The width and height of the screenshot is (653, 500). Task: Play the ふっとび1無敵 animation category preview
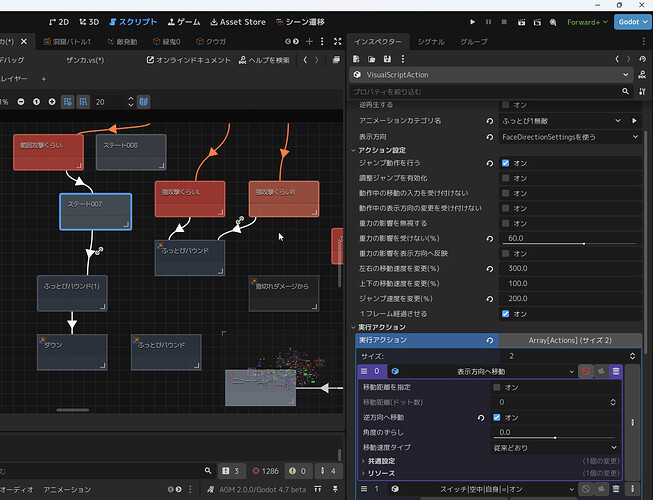[x=634, y=121]
